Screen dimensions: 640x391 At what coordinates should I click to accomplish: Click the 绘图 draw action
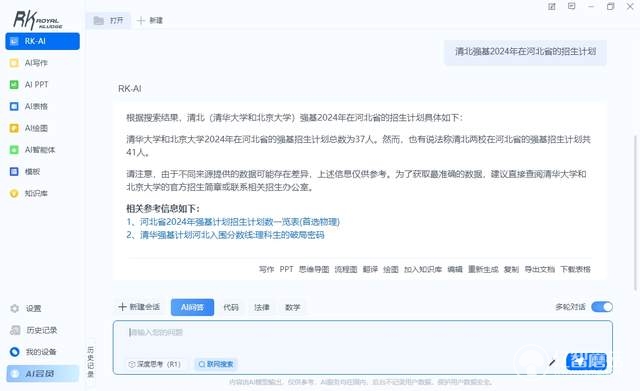[391, 269]
